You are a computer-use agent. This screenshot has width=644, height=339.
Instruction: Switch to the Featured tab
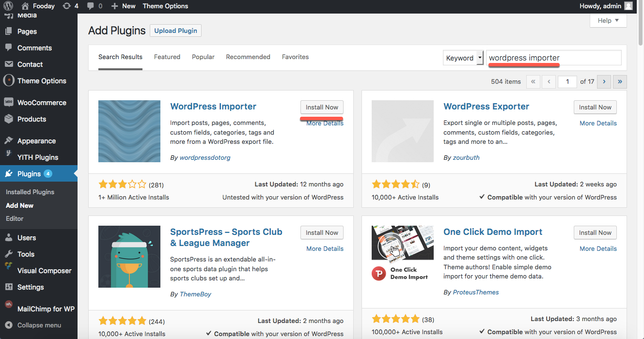pos(167,57)
